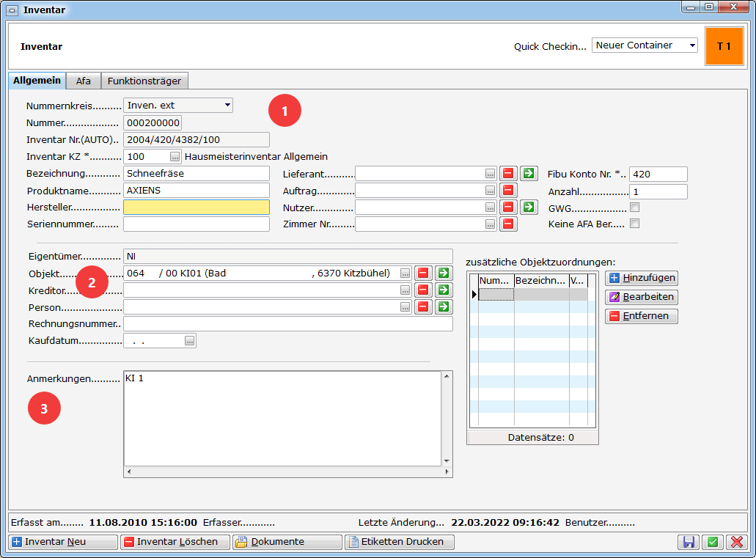This screenshot has height=558, width=756.
Task: Jump to Objekt record green arrow
Action: click(444, 273)
